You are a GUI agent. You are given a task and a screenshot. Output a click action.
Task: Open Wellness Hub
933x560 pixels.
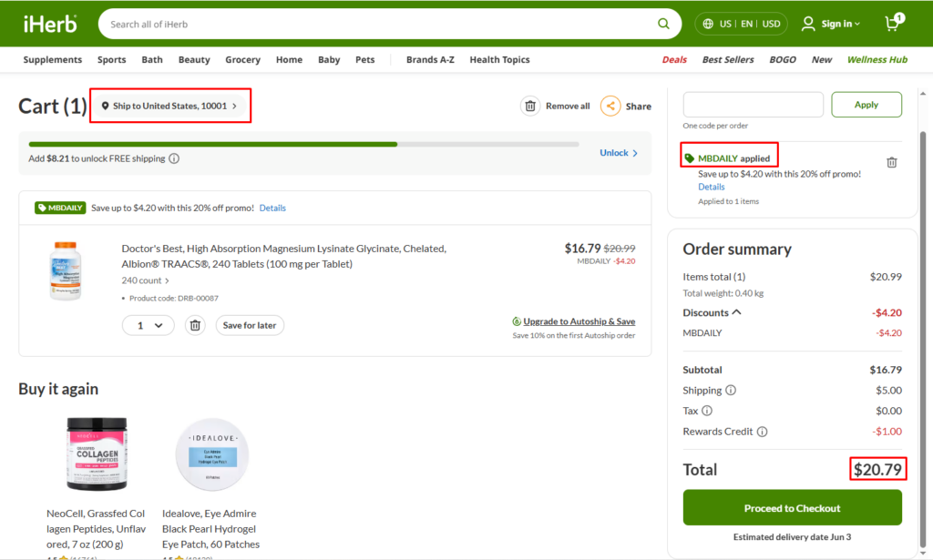pos(877,59)
